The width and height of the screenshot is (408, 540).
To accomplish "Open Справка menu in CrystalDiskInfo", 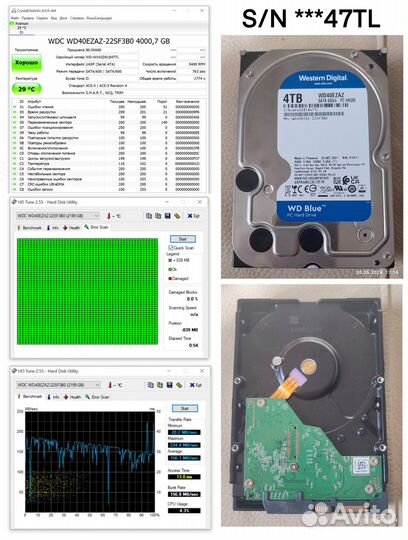I will click(77, 18).
